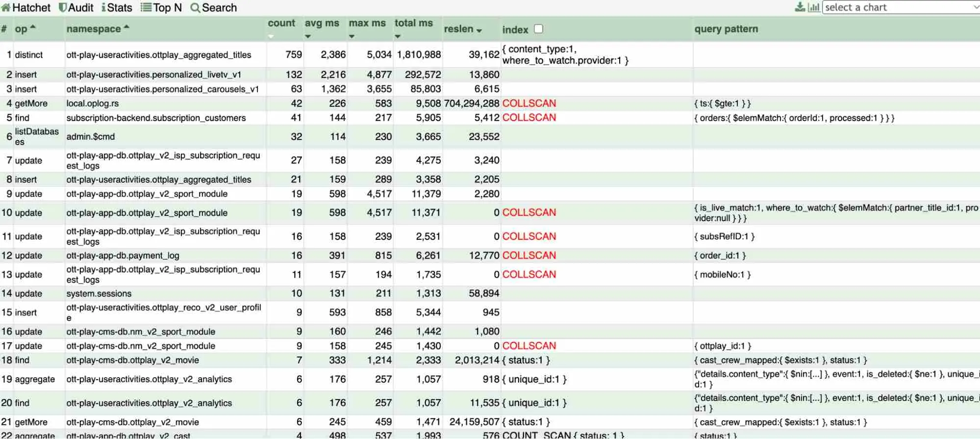The image size is (980, 439).
Task: Click the reslen value 704,294,288
Action: coord(472,103)
